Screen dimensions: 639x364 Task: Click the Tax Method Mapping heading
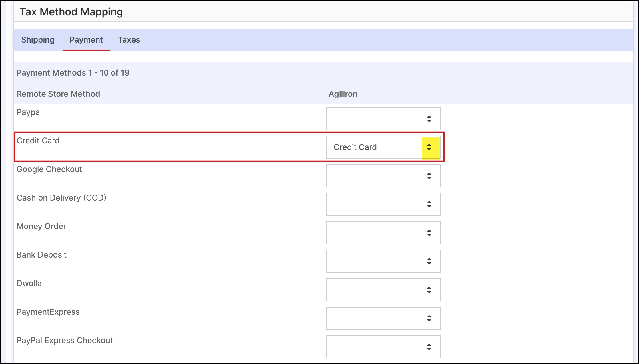[x=71, y=12]
